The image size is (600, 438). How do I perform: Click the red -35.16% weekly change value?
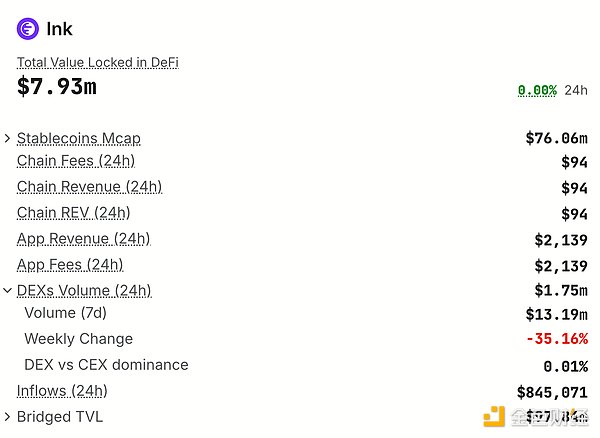tap(556, 339)
